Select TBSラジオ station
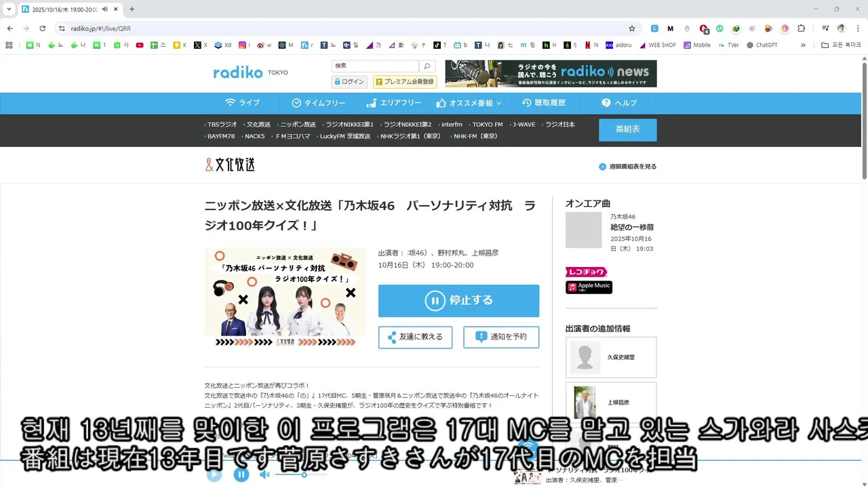The height and width of the screenshot is (488, 868). [222, 125]
